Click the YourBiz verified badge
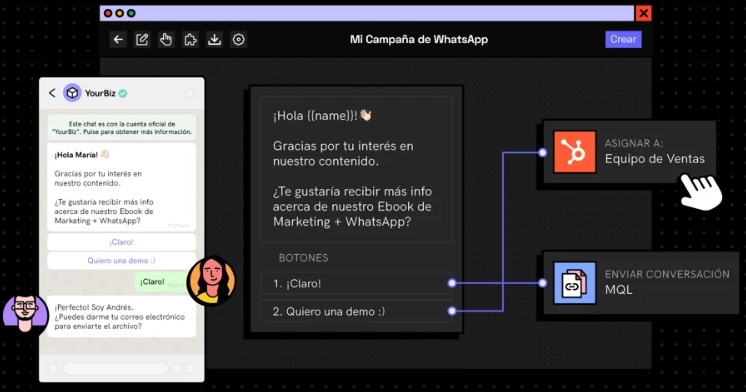746x392 pixels. tap(123, 93)
